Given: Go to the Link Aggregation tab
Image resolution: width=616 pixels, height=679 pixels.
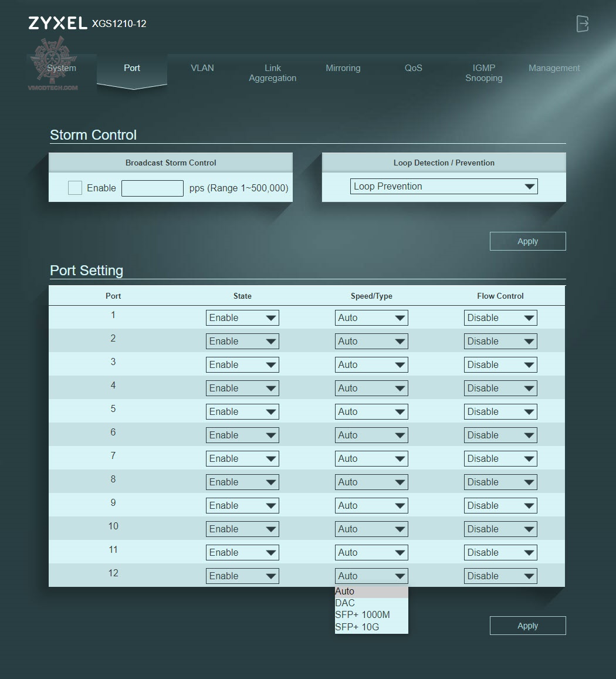Looking at the screenshot, I should pos(273,73).
